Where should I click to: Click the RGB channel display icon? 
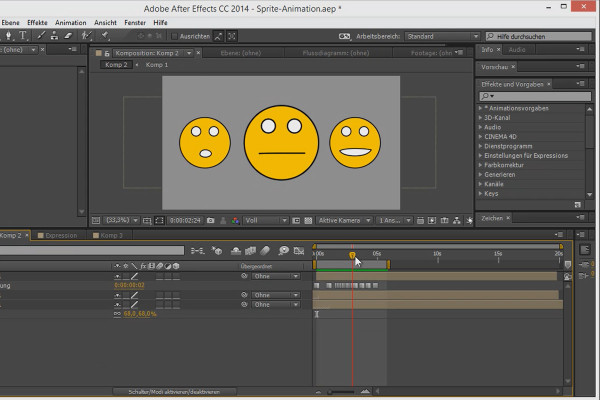coord(235,220)
